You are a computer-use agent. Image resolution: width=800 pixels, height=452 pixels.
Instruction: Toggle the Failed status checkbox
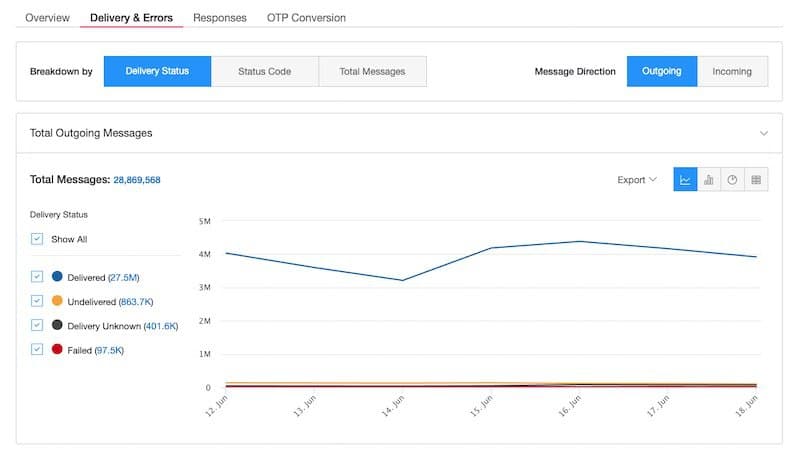tap(37, 349)
